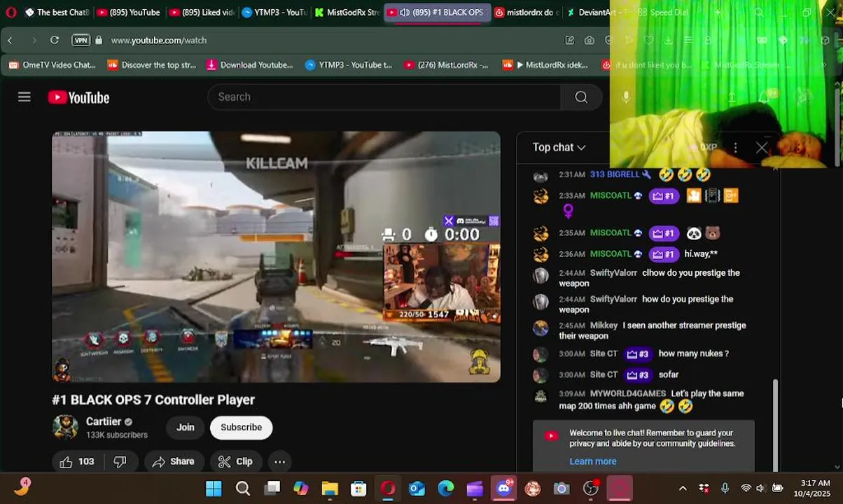Viewport: 843px width, 504px height.
Task: Like the video with thumbs up
Action: click(77, 461)
